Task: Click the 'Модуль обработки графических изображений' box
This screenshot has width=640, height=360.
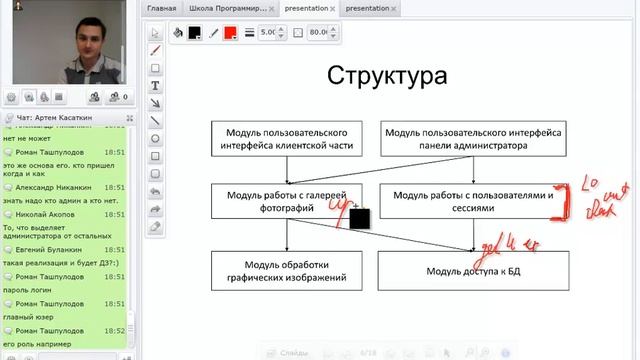Action: tap(287, 271)
